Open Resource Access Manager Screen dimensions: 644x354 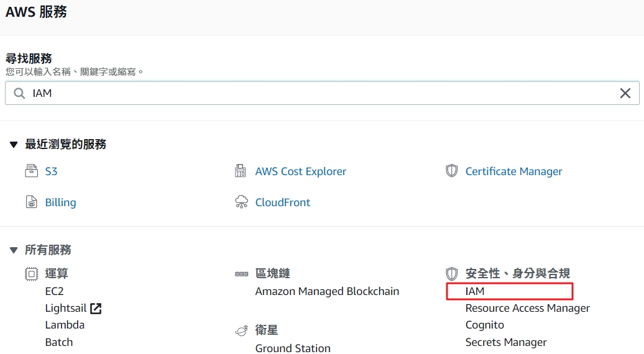[x=527, y=308]
